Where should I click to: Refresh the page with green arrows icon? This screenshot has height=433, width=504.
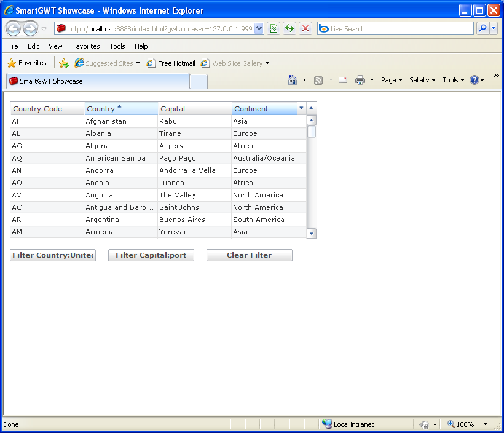click(289, 29)
